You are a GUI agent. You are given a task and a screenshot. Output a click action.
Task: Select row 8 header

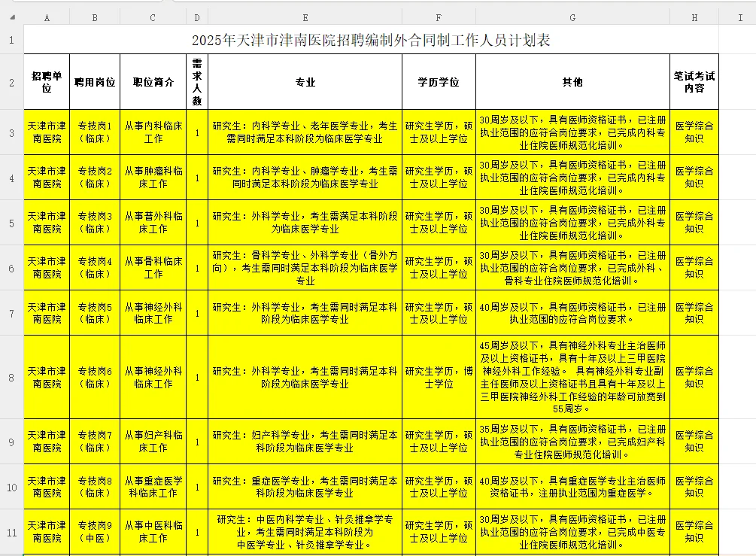(11, 378)
